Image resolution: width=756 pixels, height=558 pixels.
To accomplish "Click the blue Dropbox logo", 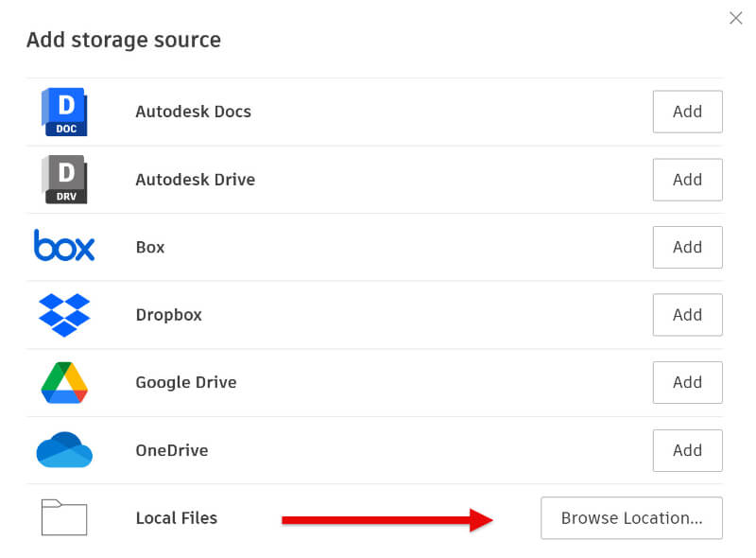I will pos(64,315).
